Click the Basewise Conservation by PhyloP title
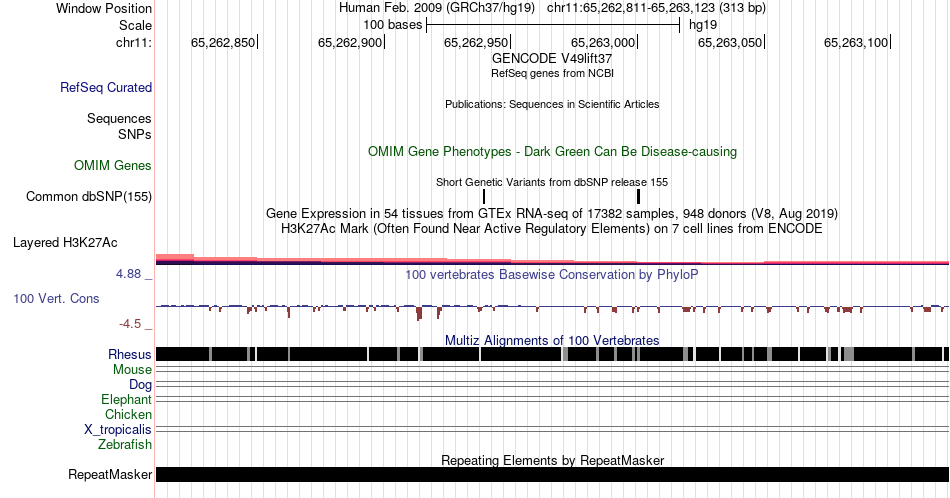Image resolution: width=950 pixels, height=498 pixels. pos(552,274)
